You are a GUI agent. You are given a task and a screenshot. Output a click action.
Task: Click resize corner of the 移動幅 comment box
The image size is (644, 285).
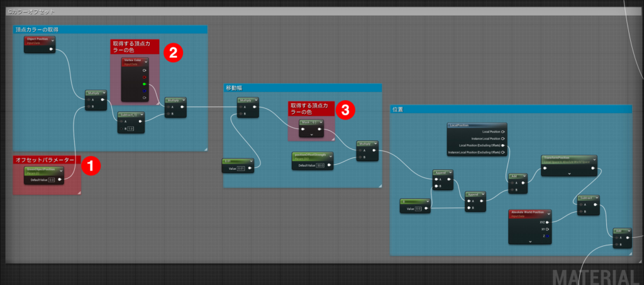point(380,186)
